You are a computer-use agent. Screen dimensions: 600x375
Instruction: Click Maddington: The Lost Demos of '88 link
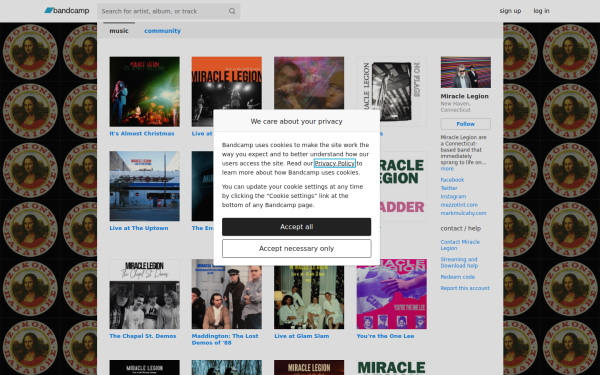coord(225,339)
